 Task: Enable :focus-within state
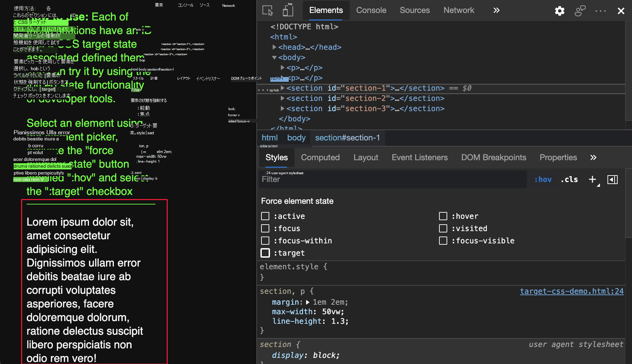pos(265,241)
